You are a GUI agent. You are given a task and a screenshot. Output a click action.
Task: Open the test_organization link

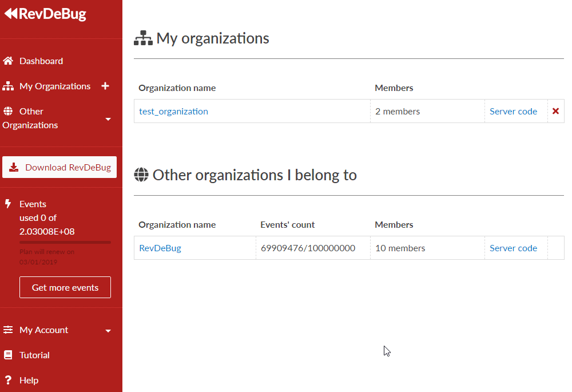[x=174, y=112]
